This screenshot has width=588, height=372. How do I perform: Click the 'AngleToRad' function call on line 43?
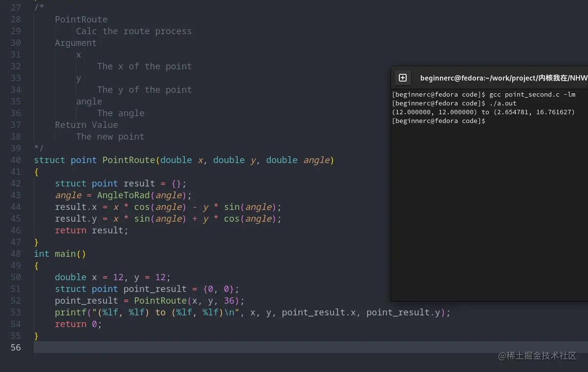point(123,195)
